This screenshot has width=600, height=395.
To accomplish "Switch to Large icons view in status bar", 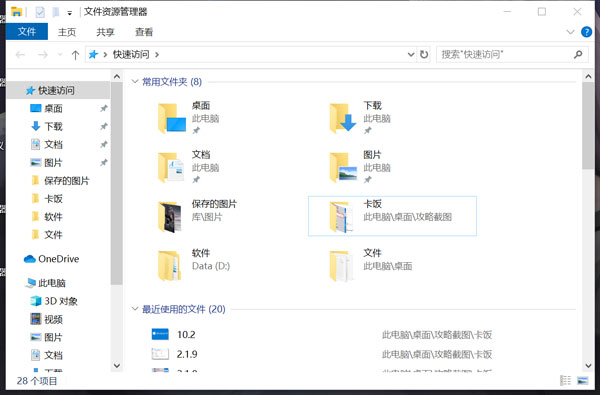I will 582,380.
